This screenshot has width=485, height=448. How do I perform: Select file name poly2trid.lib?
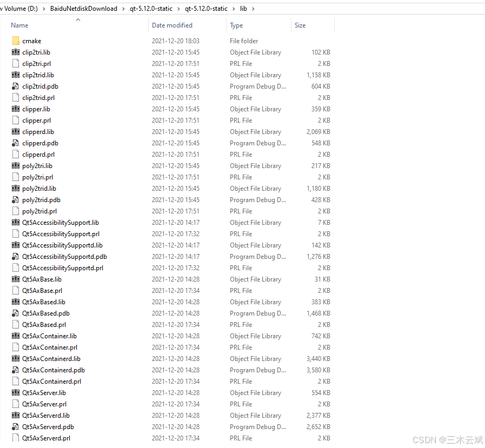(39, 189)
